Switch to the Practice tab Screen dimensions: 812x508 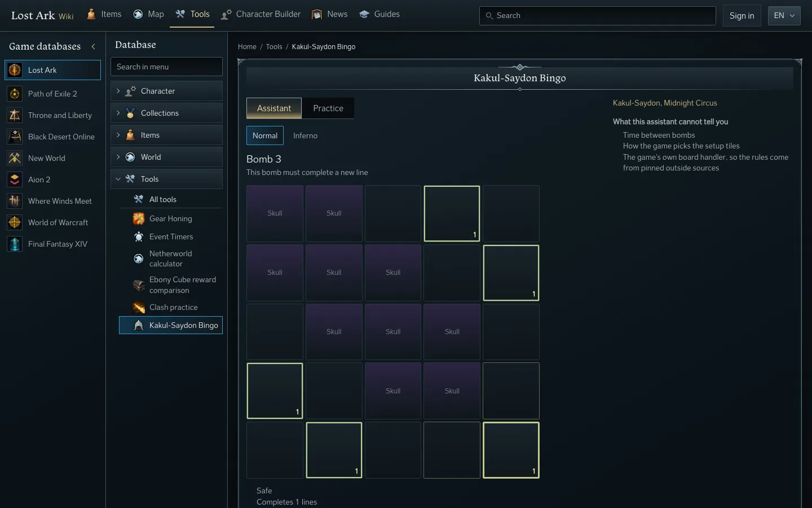[328, 108]
